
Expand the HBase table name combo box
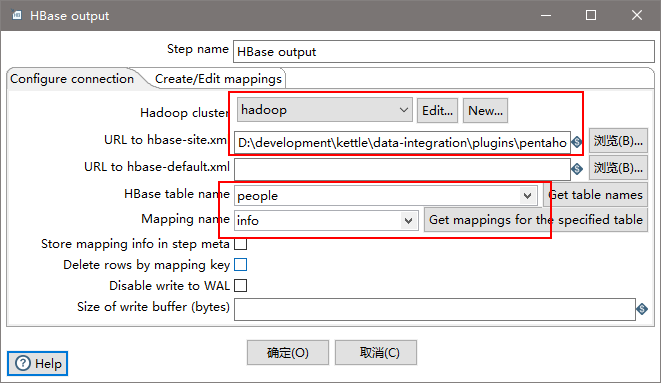pyautogui.click(x=527, y=196)
